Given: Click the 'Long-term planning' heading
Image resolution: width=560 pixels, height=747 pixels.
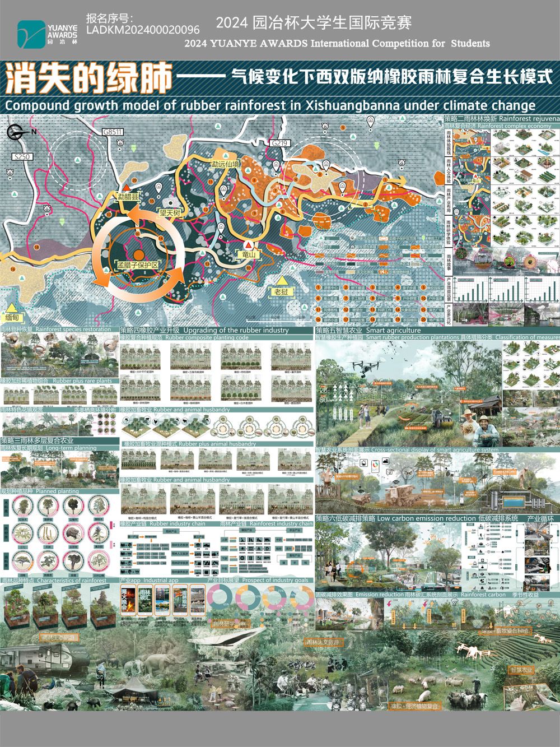Looking at the screenshot, I should click(71, 448).
